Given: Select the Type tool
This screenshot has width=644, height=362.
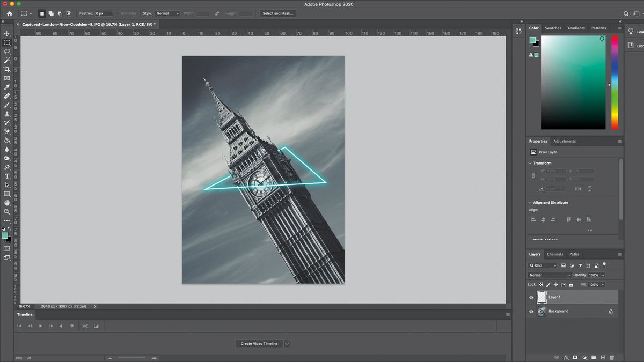Looking at the screenshot, I should coord(7,176).
